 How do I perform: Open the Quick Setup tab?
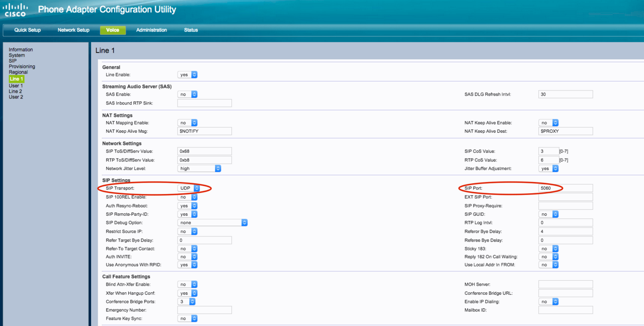click(x=27, y=30)
